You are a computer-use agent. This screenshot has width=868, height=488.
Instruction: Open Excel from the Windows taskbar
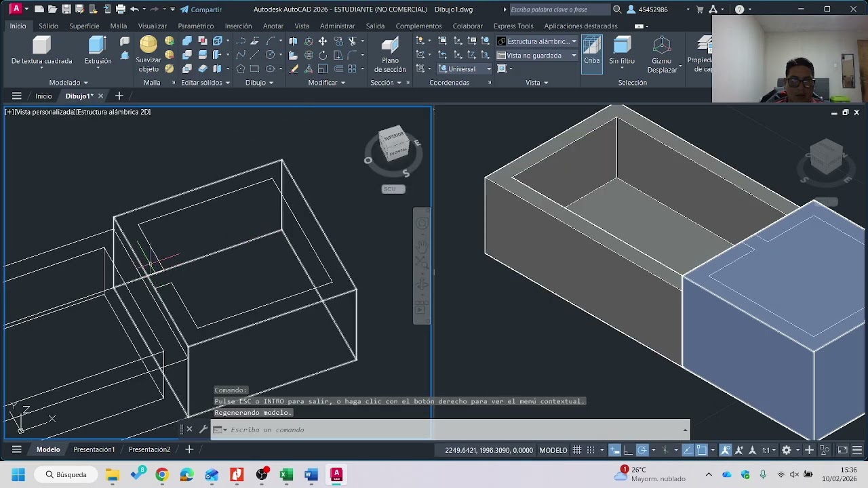click(x=286, y=474)
